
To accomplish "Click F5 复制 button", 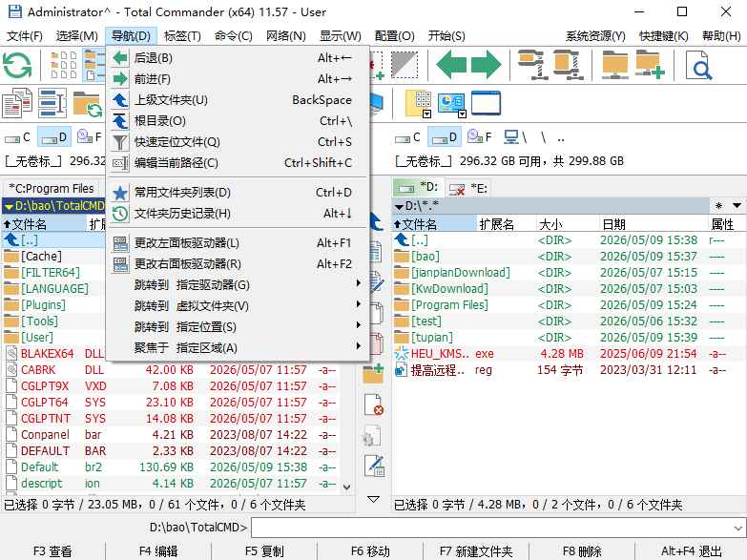I will coord(264,551).
